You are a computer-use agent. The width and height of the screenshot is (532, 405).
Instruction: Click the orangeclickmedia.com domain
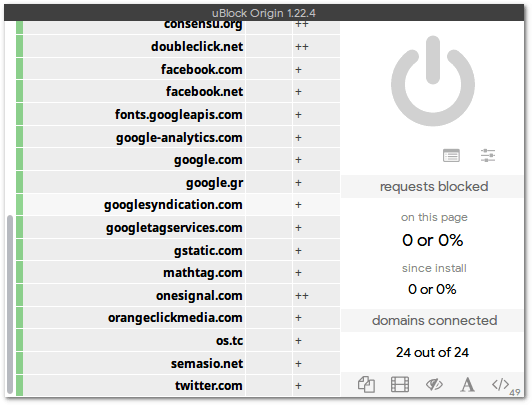pos(175,318)
